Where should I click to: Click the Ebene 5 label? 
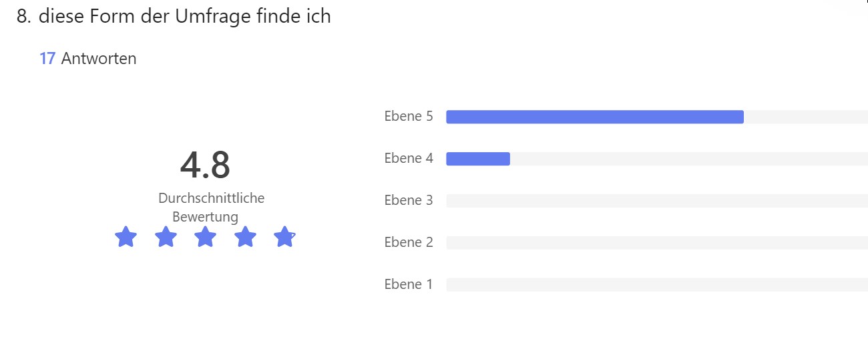[x=409, y=116]
